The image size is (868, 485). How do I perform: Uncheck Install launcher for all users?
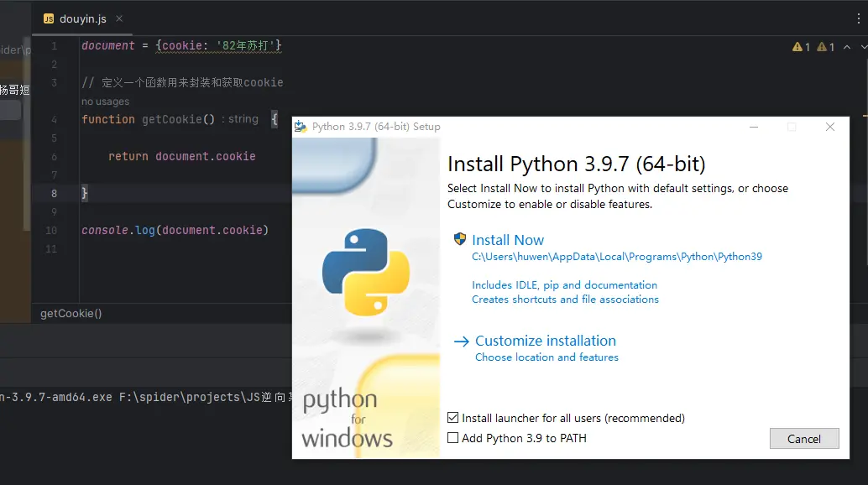(x=452, y=418)
